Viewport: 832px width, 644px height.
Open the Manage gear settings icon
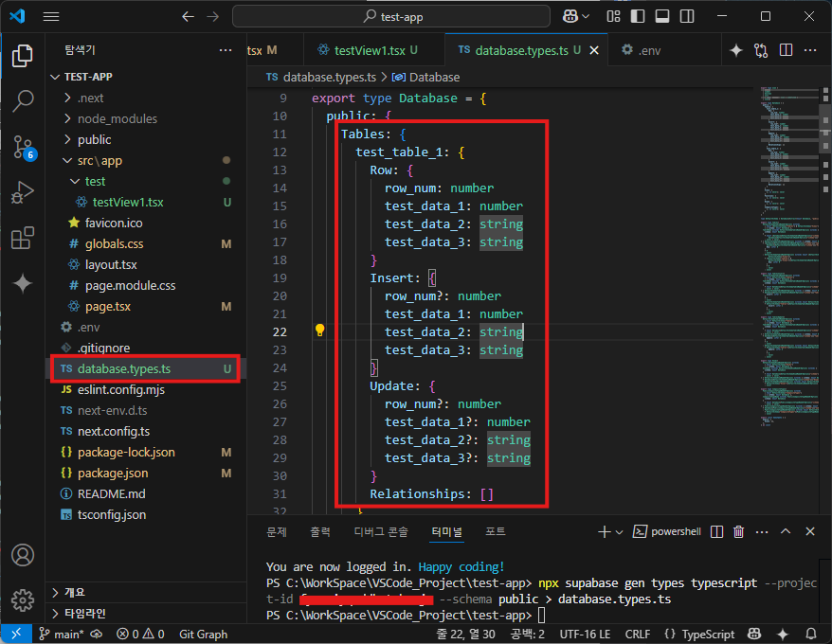pos(23,600)
